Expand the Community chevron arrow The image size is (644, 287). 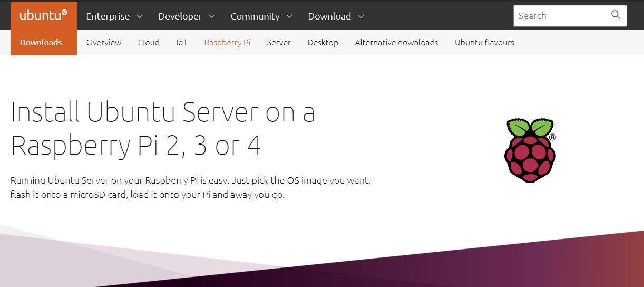click(289, 16)
